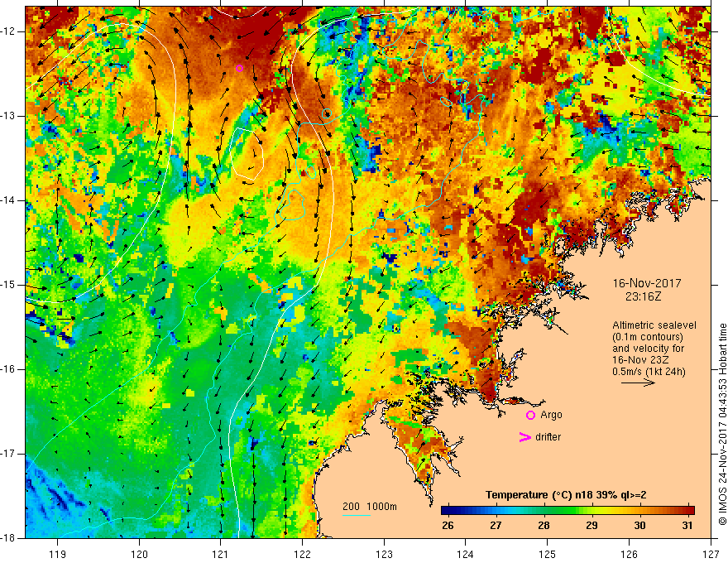
Task: Click longitude axis label 125
Action: coord(548,554)
